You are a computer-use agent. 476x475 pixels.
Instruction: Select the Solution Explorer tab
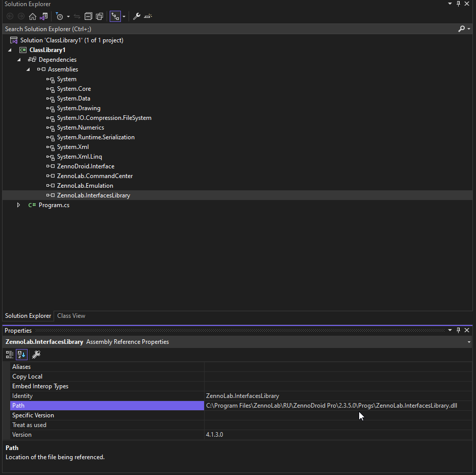28,316
